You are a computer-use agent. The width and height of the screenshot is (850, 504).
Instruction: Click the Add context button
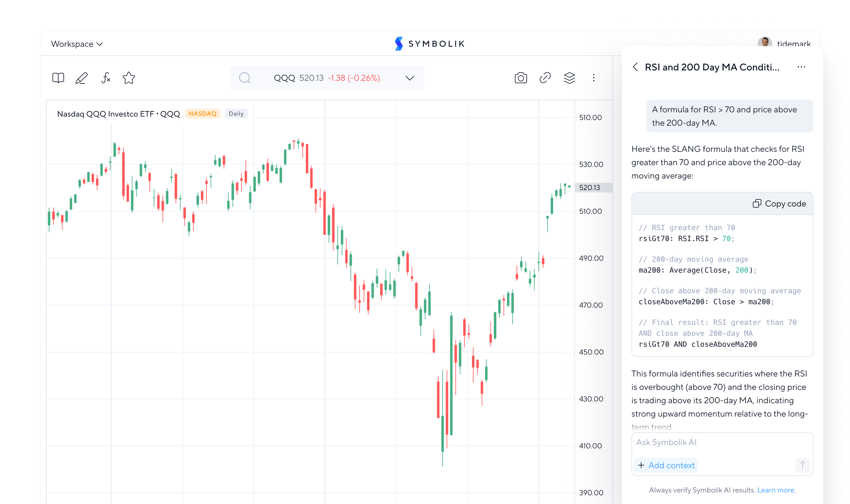coord(666,465)
